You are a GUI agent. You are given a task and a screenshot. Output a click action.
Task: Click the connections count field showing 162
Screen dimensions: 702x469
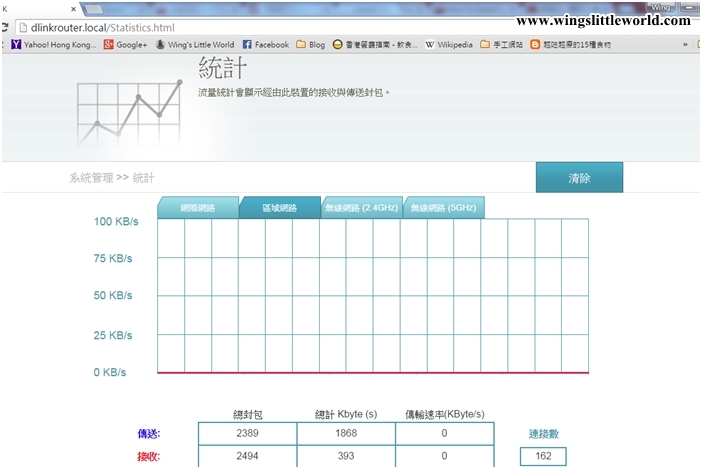click(543, 456)
